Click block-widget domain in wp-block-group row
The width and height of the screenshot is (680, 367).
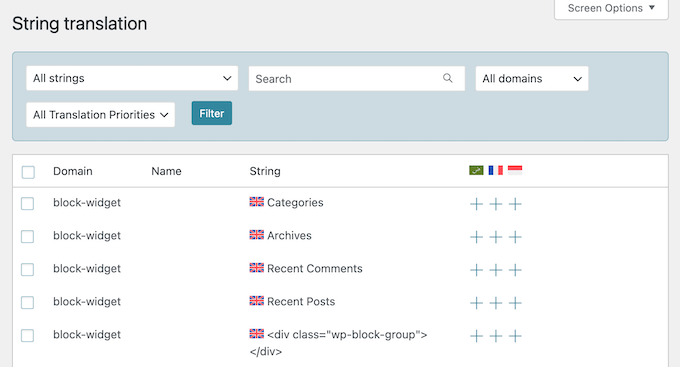(x=87, y=334)
